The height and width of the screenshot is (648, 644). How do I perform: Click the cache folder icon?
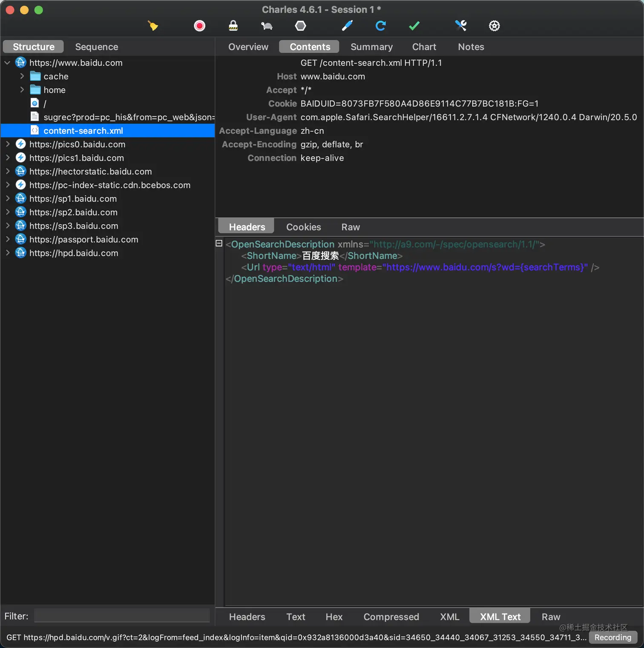pyautogui.click(x=35, y=76)
